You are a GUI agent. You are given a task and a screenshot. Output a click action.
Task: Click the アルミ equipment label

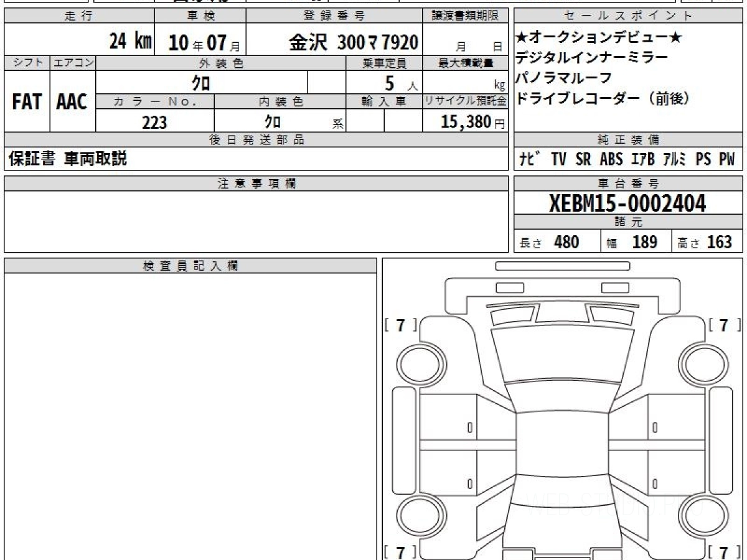tap(675, 159)
